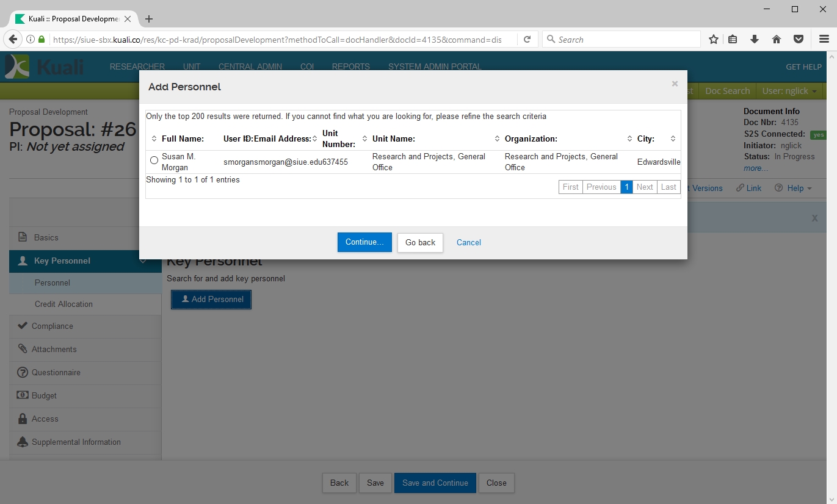Image resolution: width=837 pixels, height=504 pixels.
Task: Select the Susan M. Morgan radio button
Action: pyautogui.click(x=154, y=160)
